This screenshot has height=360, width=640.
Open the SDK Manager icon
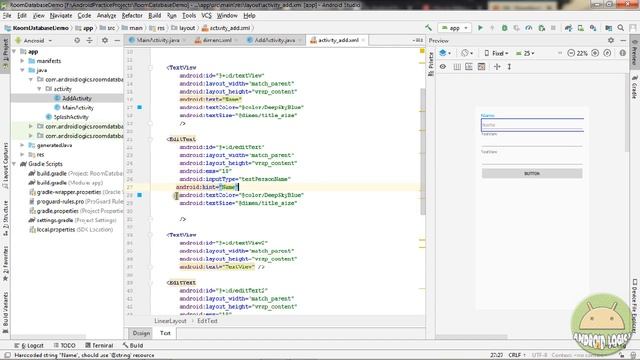(593, 28)
